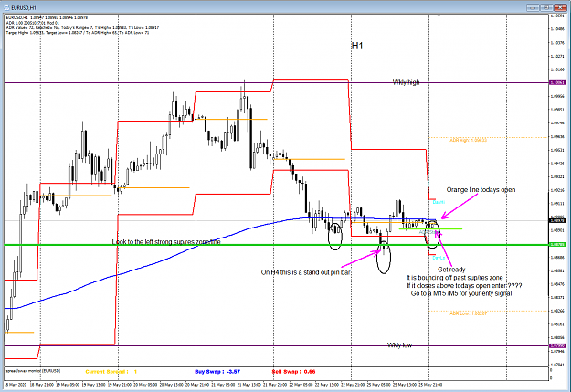Select the 'Orange line todays open' annotation text
571x392 pixels.
point(481,190)
